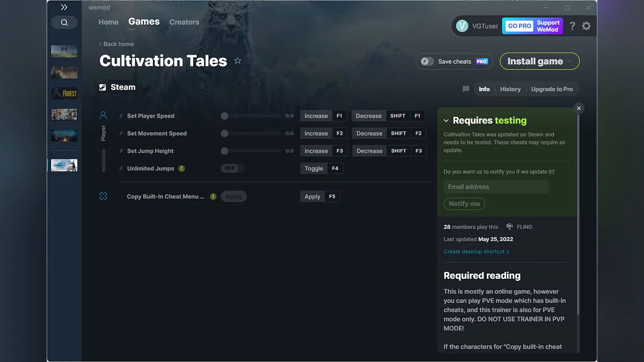Click Apply hotkey button next to F5
Image resolution: width=644 pixels, height=362 pixels.
pos(312,197)
